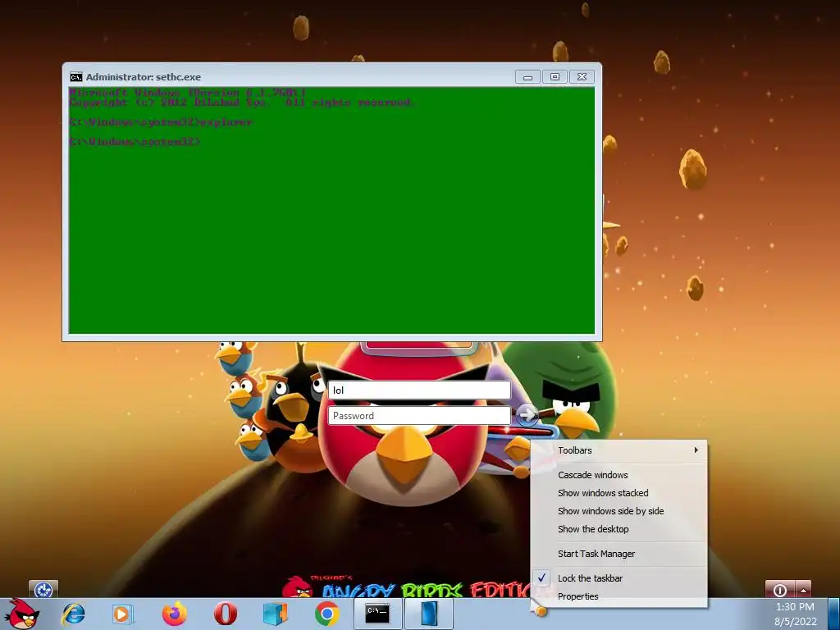Viewport: 840px width, 630px height.
Task: Launch Firefox from the taskbar
Action: [175, 614]
